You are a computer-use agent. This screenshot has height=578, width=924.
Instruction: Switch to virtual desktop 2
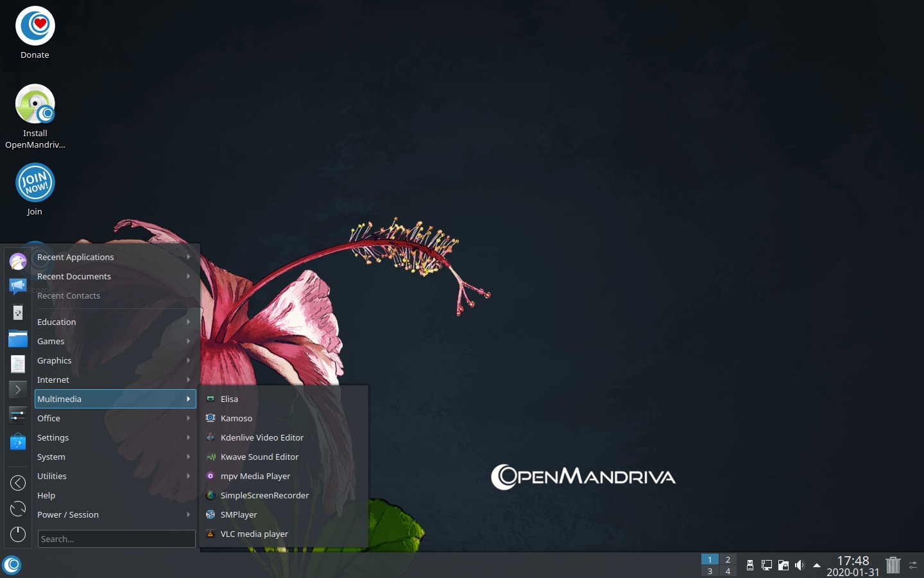728,559
